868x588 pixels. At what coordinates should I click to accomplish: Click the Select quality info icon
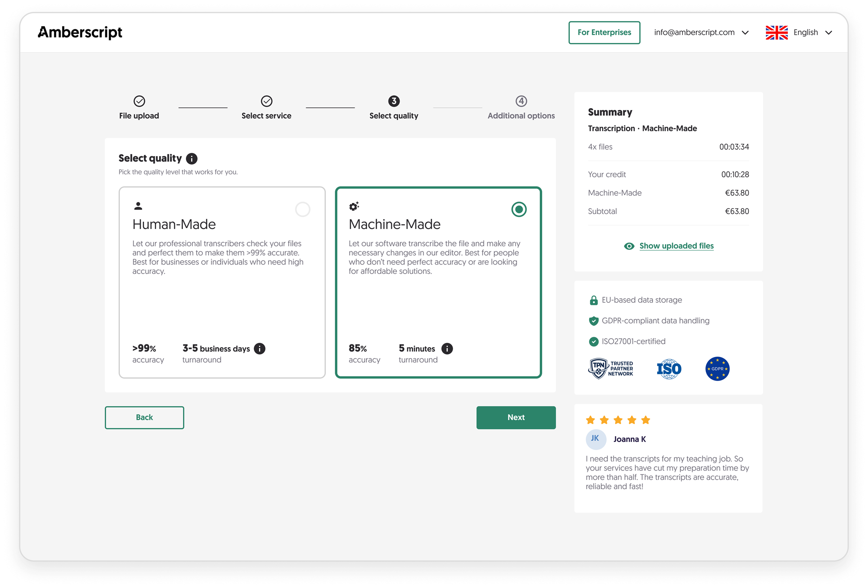tap(192, 158)
